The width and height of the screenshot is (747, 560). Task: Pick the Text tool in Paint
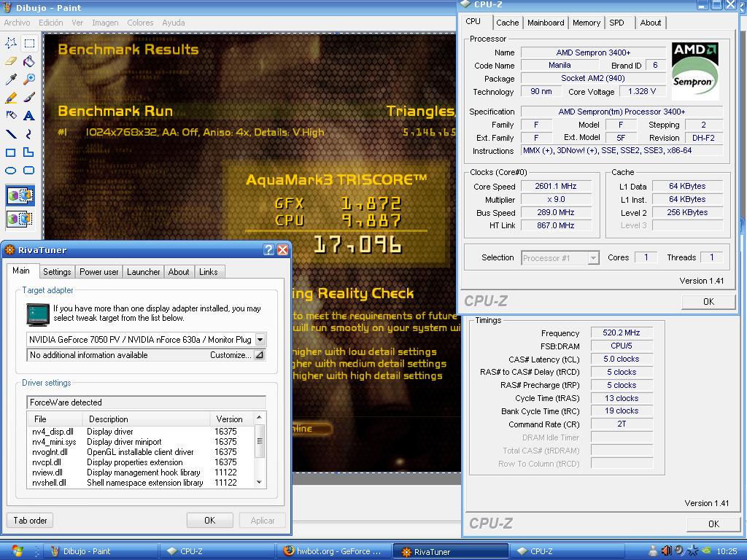tap(29, 115)
